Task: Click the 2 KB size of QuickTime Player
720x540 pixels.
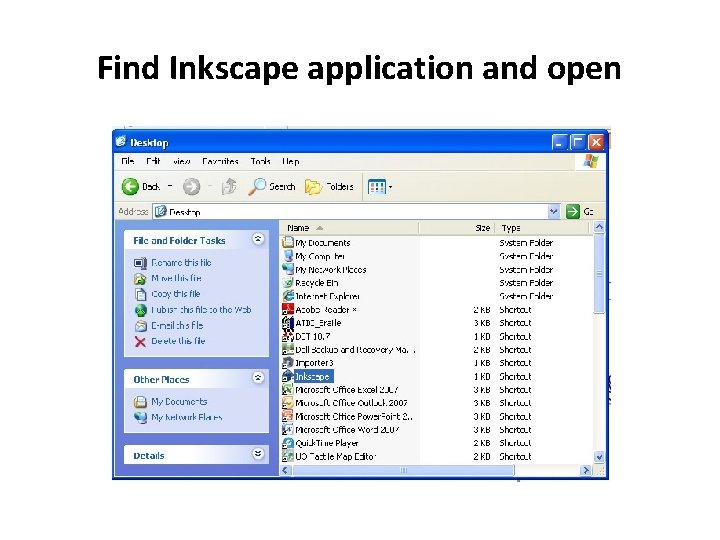Action: pyautogui.click(x=482, y=443)
